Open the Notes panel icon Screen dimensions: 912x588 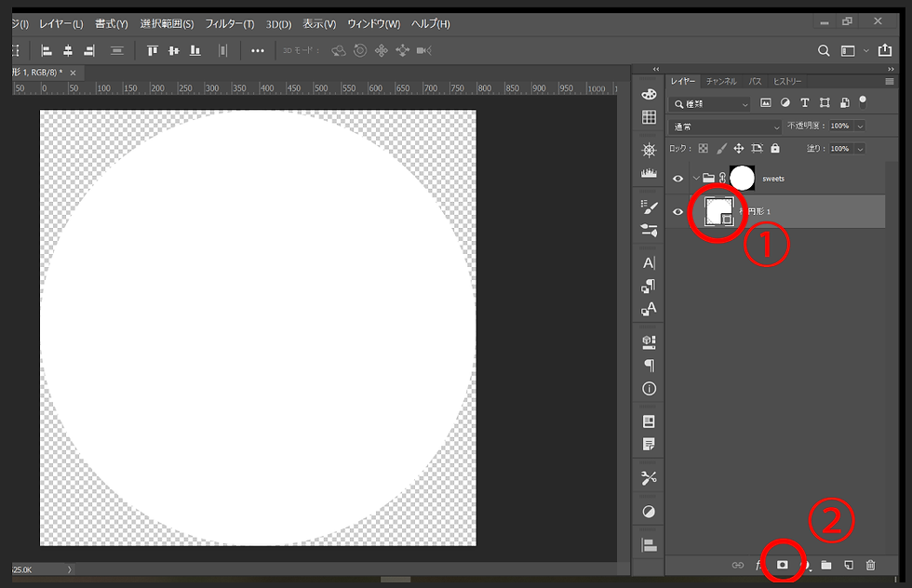649,445
